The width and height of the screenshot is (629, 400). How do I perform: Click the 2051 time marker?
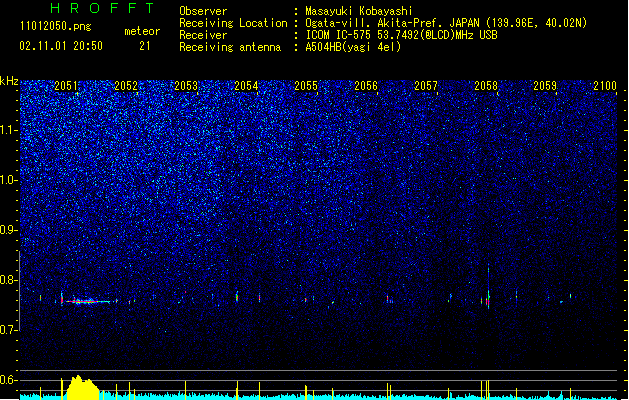[66, 86]
